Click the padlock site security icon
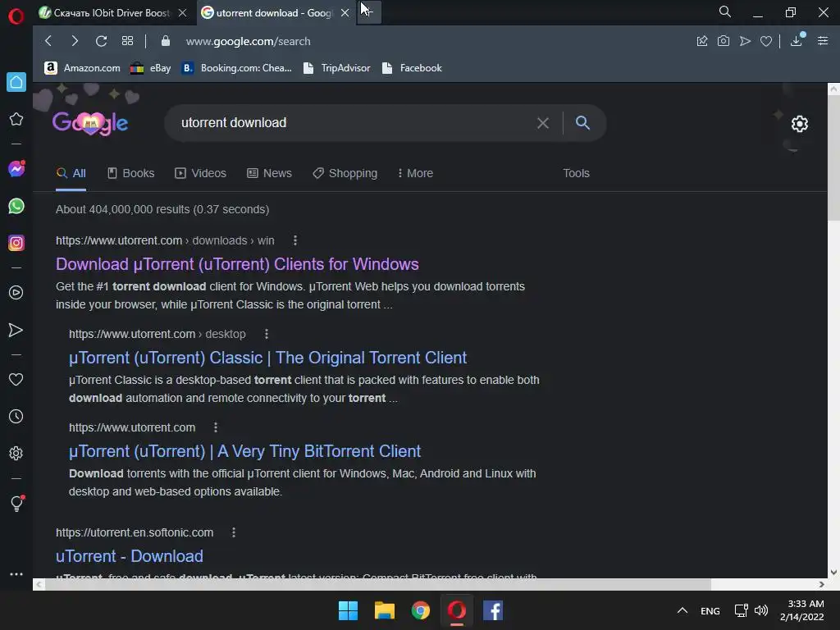 coord(166,41)
